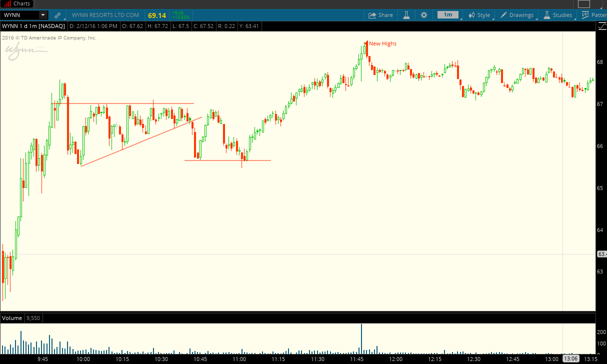The image size is (607, 364).
Task: Click the symbol link chain icon
Action: (57, 15)
